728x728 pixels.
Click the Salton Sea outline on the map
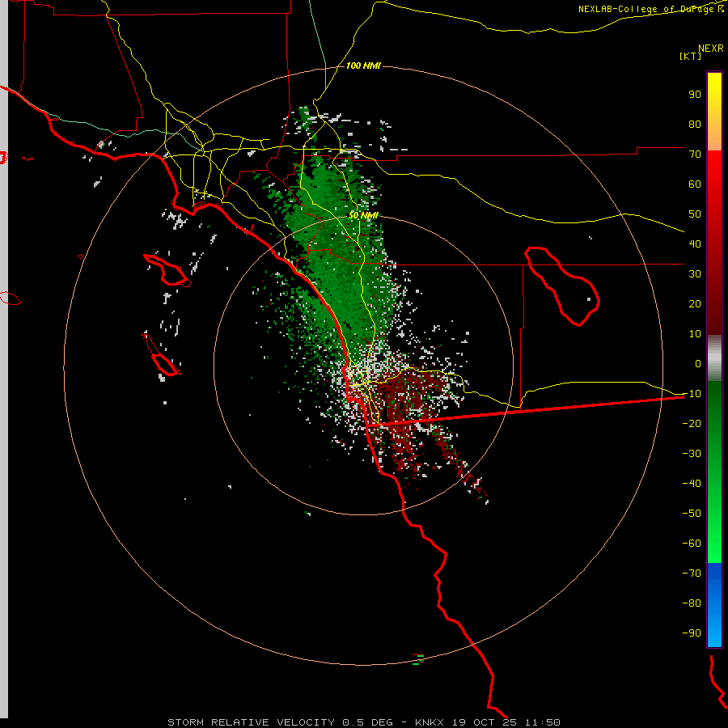click(x=562, y=286)
